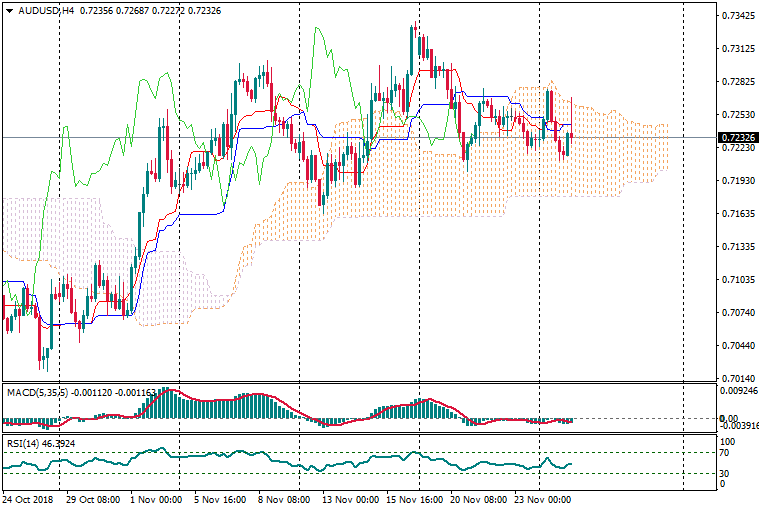The width and height of the screenshot is (759, 511).
Task: Select the 29 Oct 08:00 time label
Action: coord(92,498)
